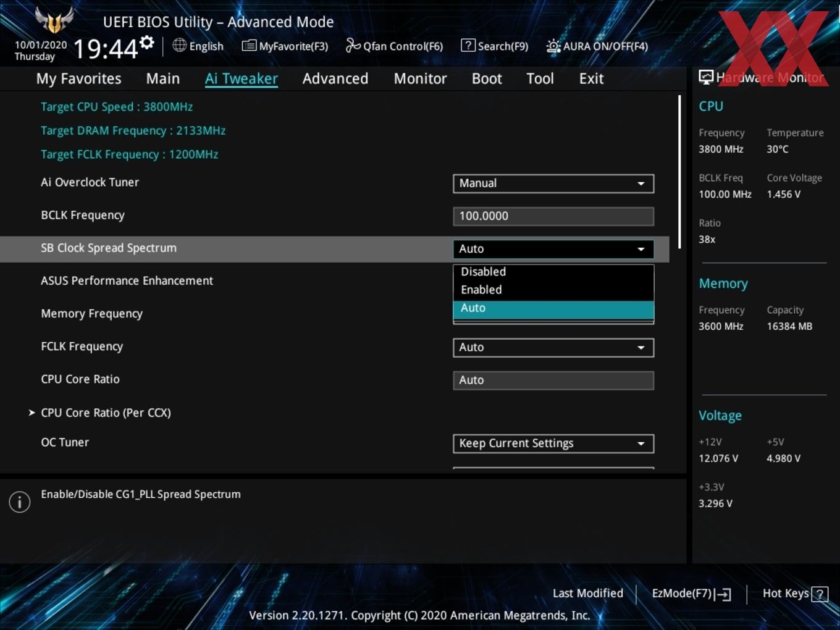The image size is (840, 630).
Task: Click the MyFavorite list icon
Action: [249, 46]
